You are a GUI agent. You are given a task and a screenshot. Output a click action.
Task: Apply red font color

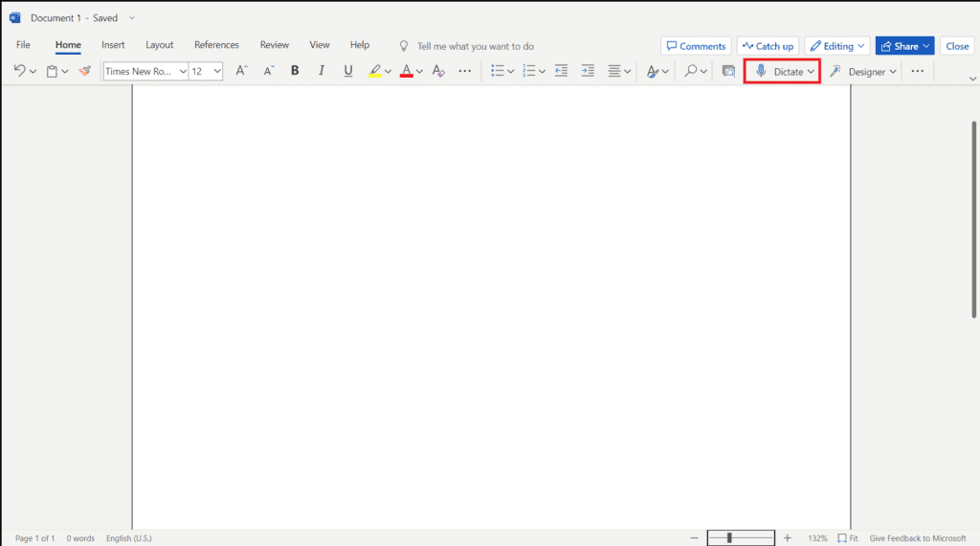tap(406, 71)
